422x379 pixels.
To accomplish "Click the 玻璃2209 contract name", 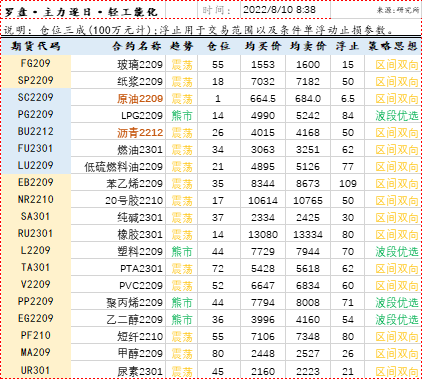I will [140, 65].
